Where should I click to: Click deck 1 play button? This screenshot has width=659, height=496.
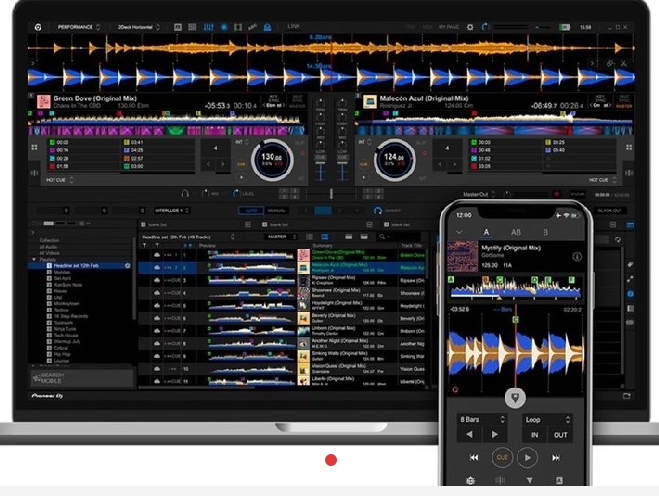[x=241, y=177]
